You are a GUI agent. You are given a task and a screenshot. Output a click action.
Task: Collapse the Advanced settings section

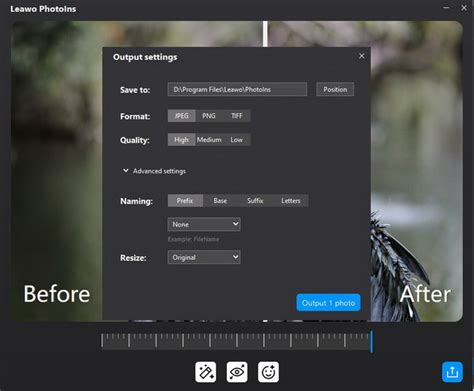pos(154,171)
